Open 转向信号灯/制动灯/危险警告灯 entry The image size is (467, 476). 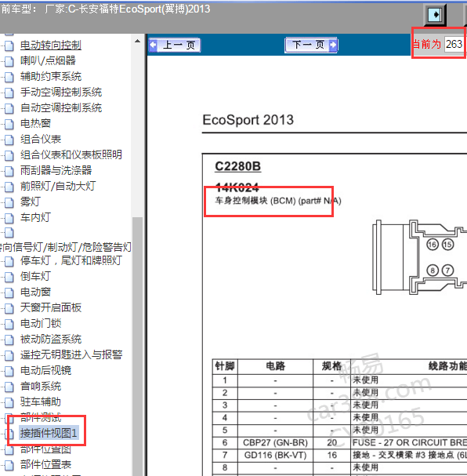click(x=66, y=248)
